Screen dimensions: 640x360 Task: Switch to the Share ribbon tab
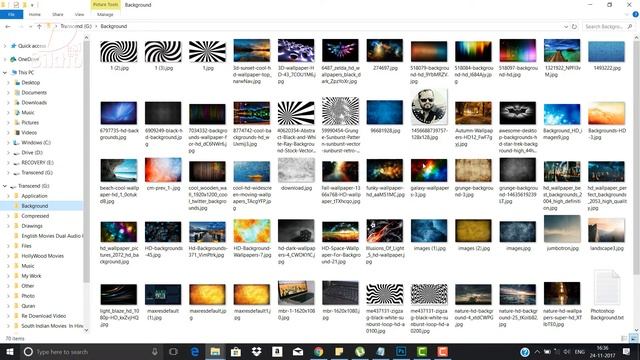click(x=58, y=14)
